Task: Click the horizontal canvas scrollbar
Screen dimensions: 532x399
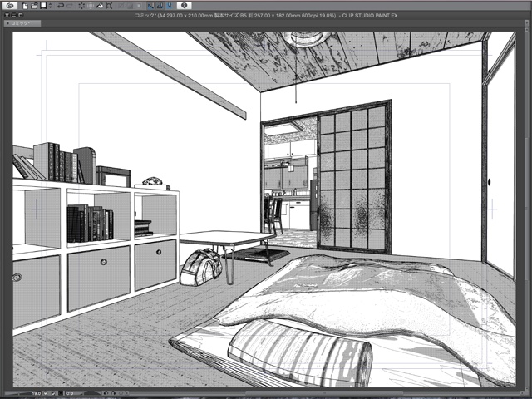Action: pyautogui.click(x=323, y=393)
